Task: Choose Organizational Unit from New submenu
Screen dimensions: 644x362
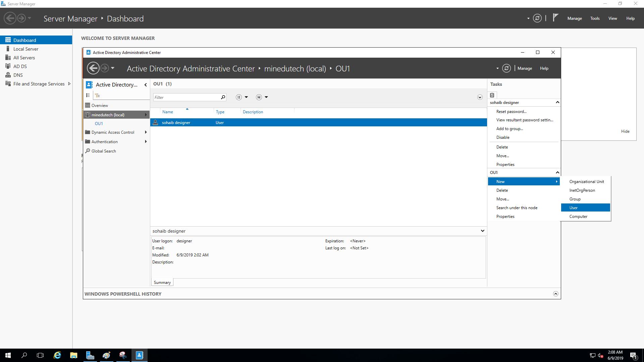Action: pyautogui.click(x=586, y=182)
